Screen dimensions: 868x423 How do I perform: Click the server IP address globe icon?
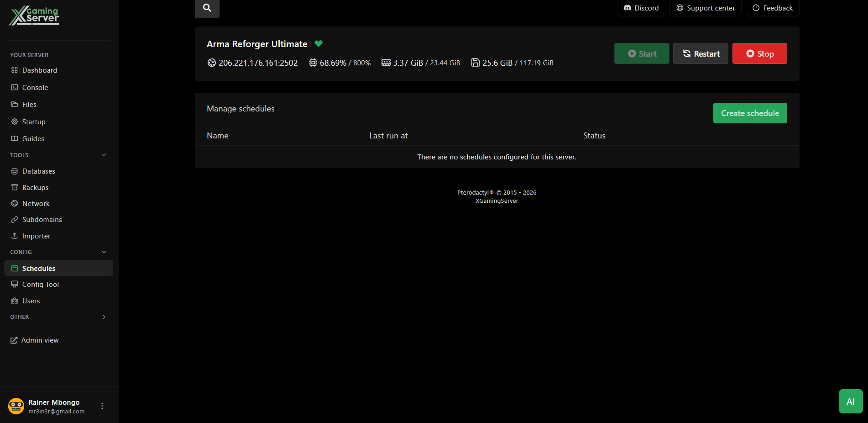point(212,63)
